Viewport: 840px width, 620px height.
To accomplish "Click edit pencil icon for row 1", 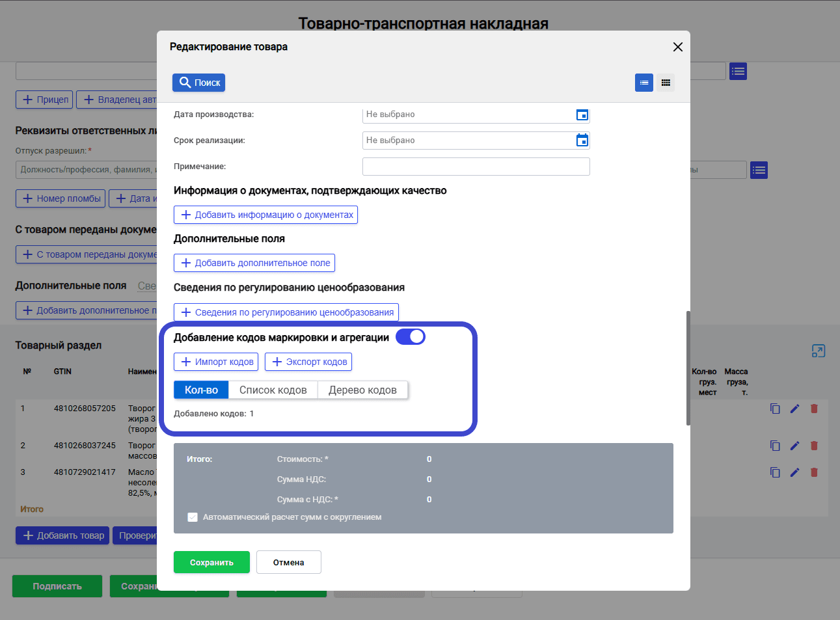I will [794, 409].
